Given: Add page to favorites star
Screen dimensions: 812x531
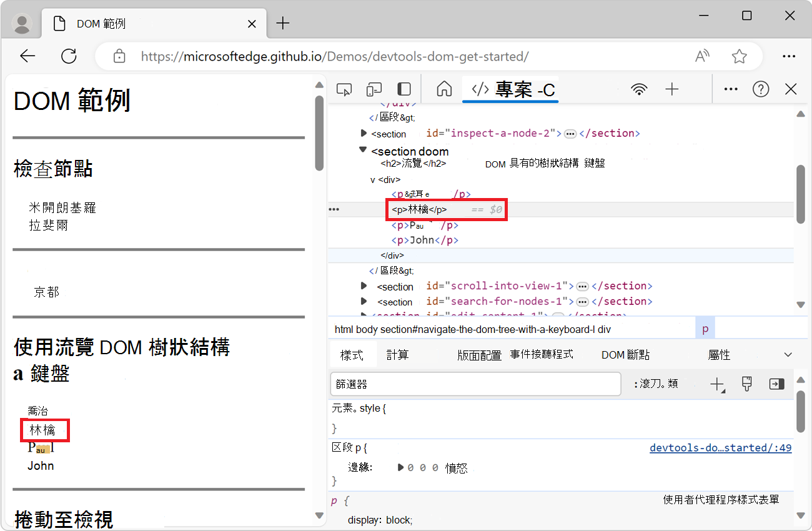Looking at the screenshot, I should [x=740, y=56].
